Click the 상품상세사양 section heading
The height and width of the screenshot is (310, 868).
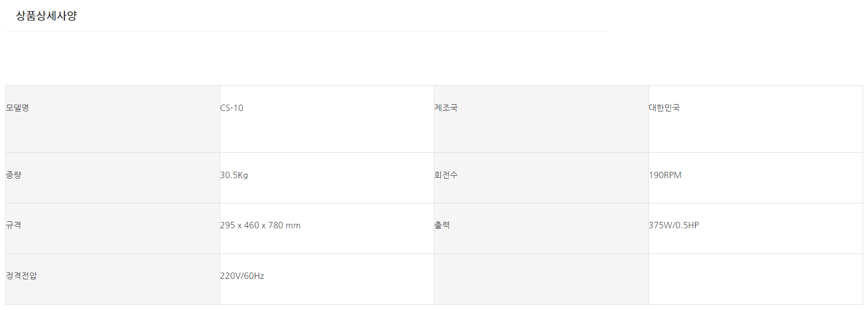[x=46, y=16]
